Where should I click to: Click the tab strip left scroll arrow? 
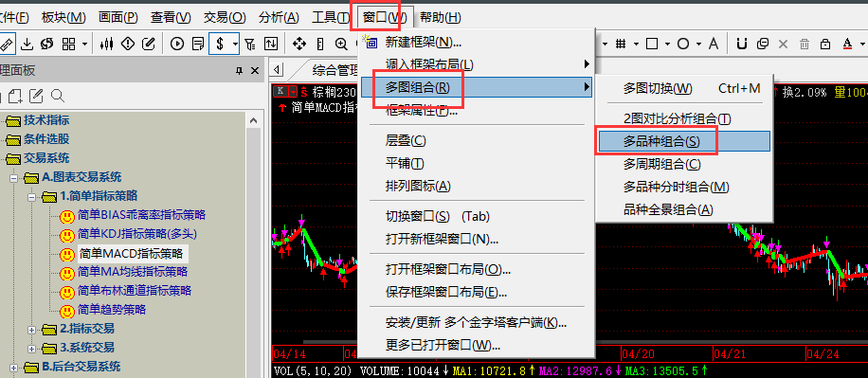pos(277,70)
